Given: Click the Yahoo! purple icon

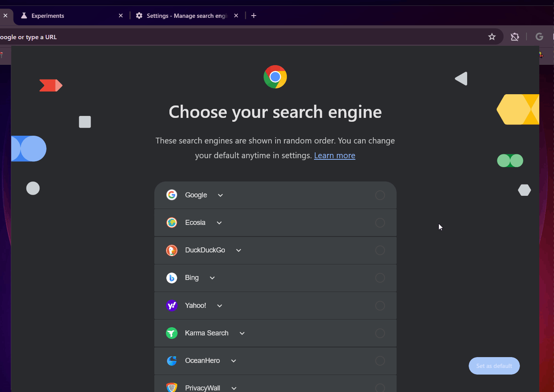Looking at the screenshot, I should coord(172,306).
